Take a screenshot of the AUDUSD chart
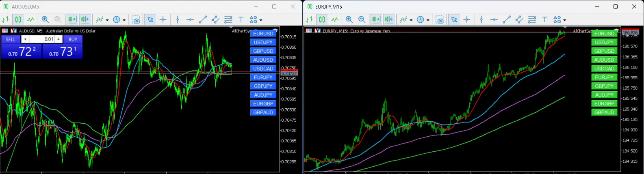644x174 pixels. tap(136, 19)
